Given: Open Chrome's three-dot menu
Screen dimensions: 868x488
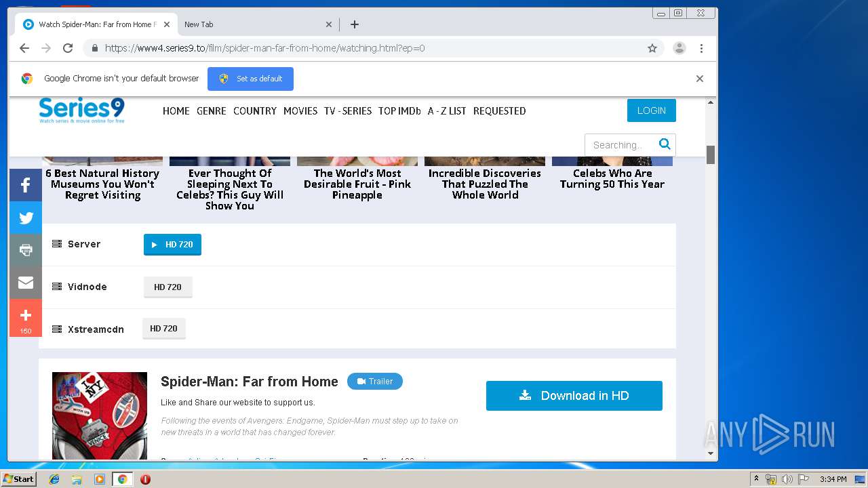Looking at the screenshot, I should click(701, 48).
